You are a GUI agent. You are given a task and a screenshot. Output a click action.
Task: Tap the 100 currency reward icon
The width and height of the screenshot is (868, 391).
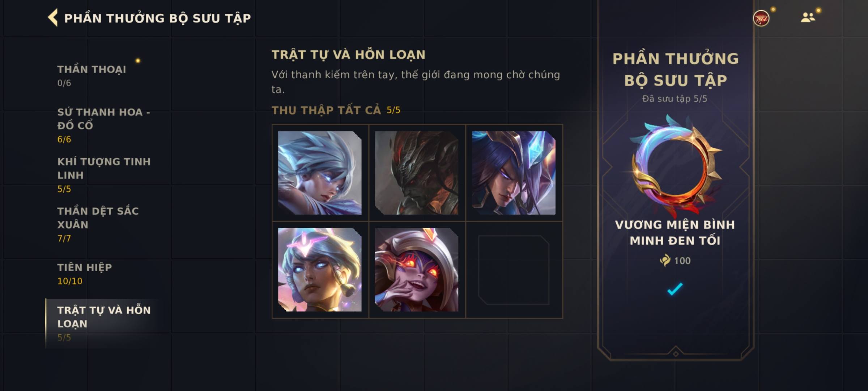[665, 260]
